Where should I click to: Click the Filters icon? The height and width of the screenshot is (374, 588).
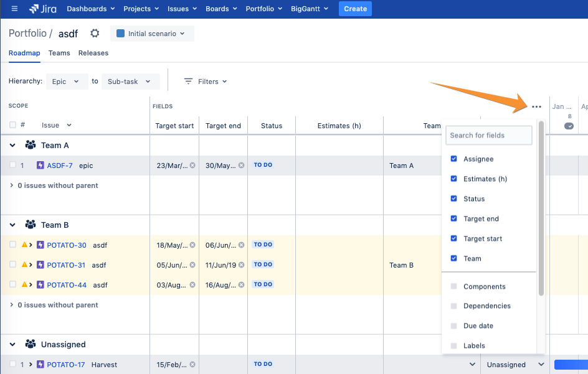188,82
